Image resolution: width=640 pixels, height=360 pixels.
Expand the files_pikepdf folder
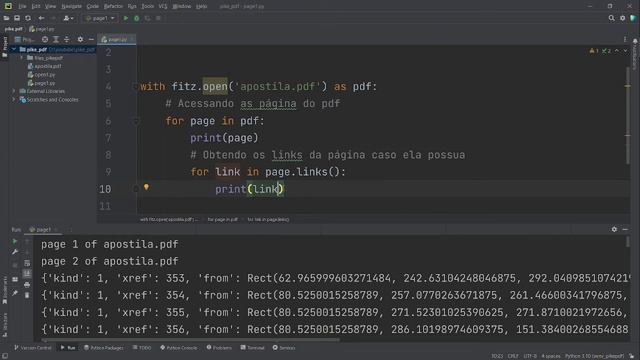tap(22, 58)
